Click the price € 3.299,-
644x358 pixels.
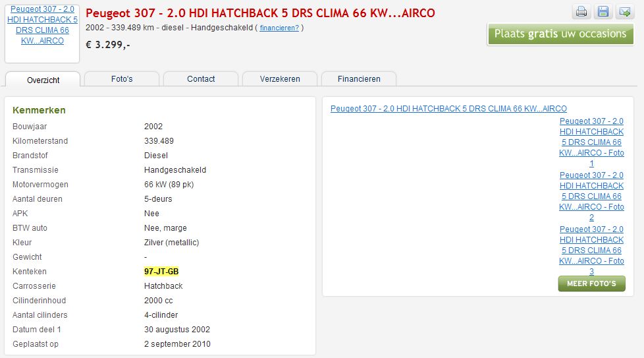point(107,44)
